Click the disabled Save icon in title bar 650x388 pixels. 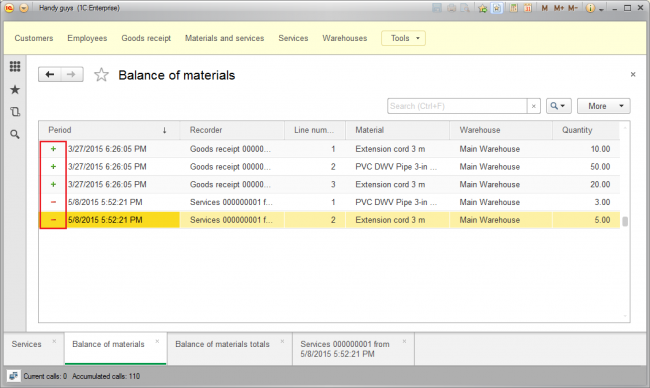(437, 8)
